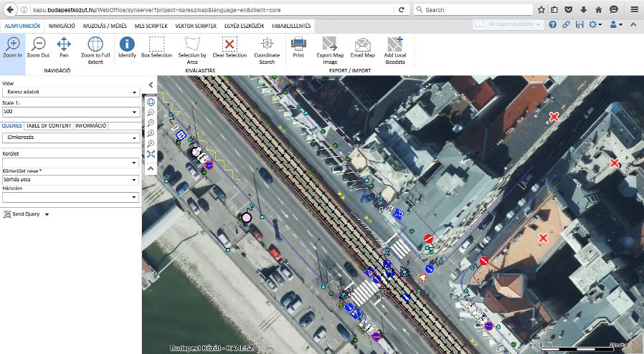
Task: Open the Címkeresés query dropdown
Action: pyautogui.click(x=71, y=138)
